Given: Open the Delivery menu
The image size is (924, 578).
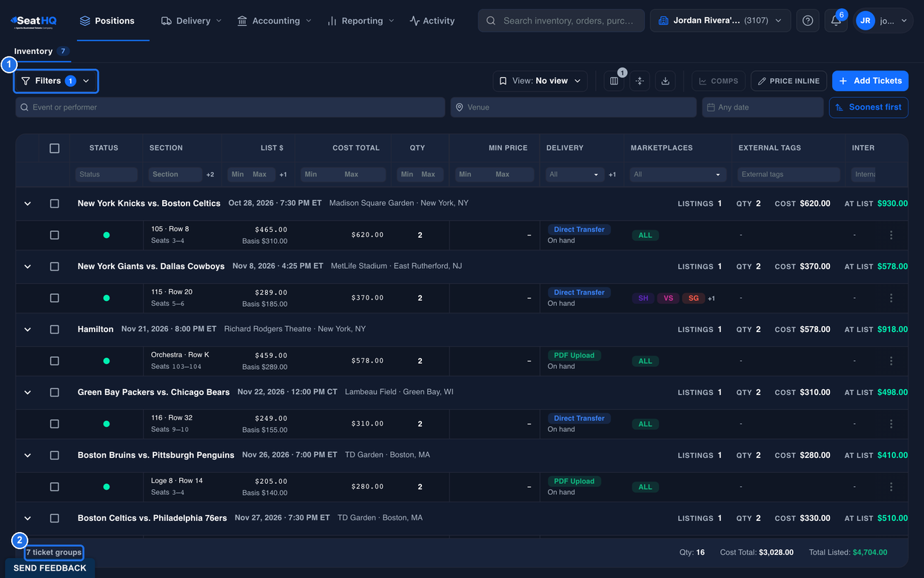Looking at the screenshot, I should [x=191, y=21].
